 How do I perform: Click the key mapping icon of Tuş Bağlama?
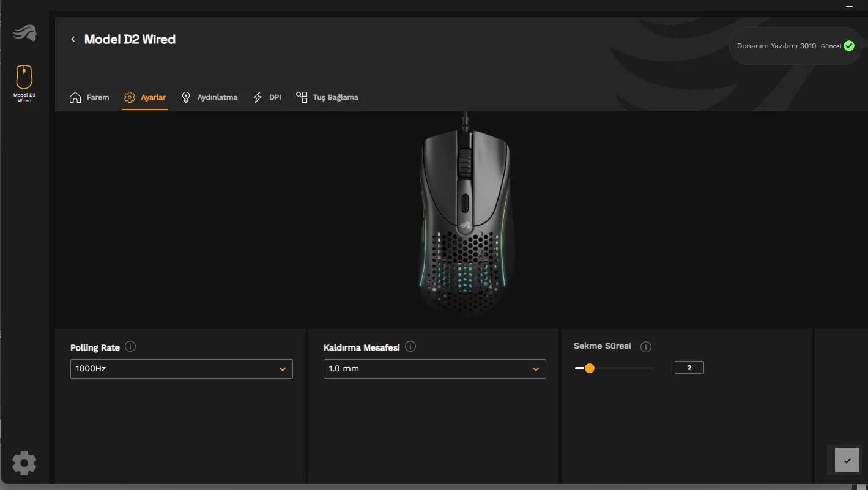[302, 97]
